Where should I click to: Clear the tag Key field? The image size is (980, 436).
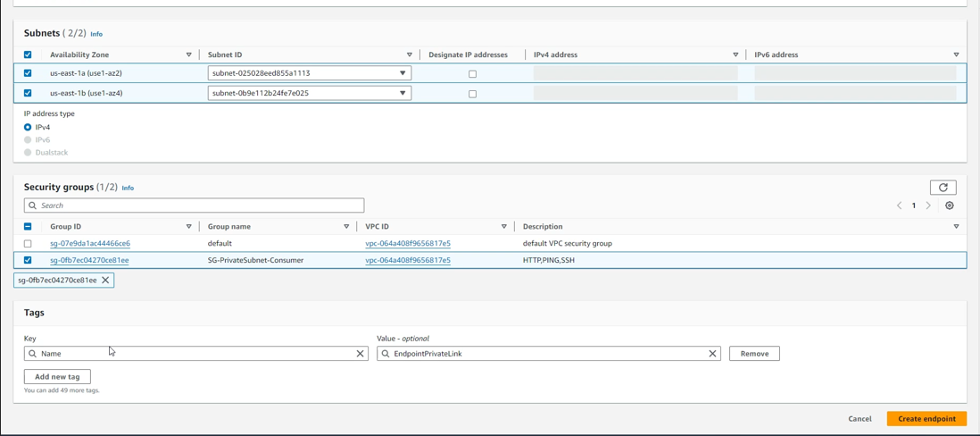[x=360, y=354]
